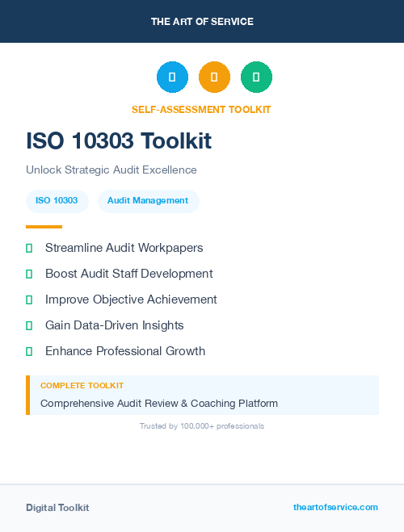Click the ISO 10303 Toolkit heading
404x532 pixels.
[x=119, y=140]
